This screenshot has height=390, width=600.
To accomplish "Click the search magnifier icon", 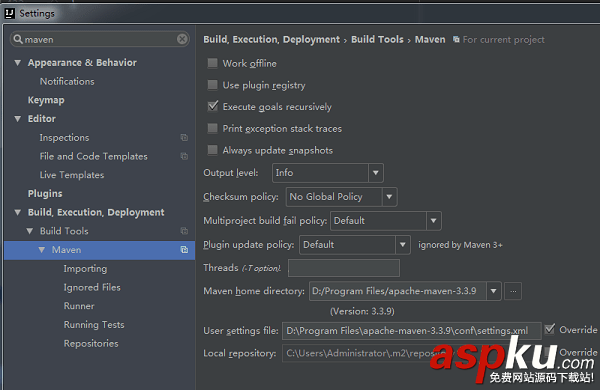I will [x=18, y=39].
